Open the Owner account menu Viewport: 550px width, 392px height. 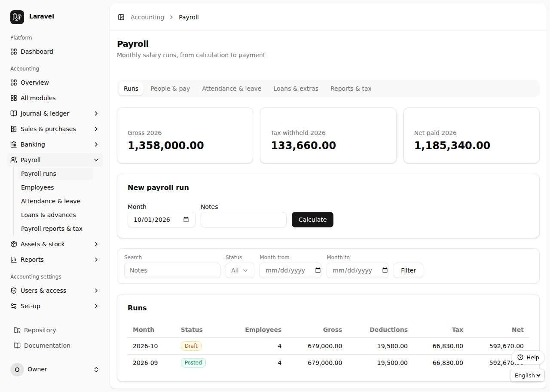click(x=55, y=370)
